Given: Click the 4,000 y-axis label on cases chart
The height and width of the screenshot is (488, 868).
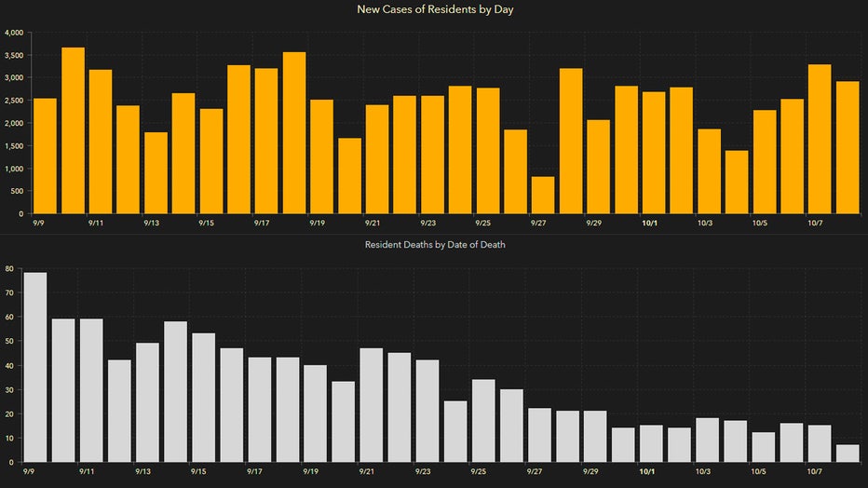Looking at the screenshot, I should point(13,33).
